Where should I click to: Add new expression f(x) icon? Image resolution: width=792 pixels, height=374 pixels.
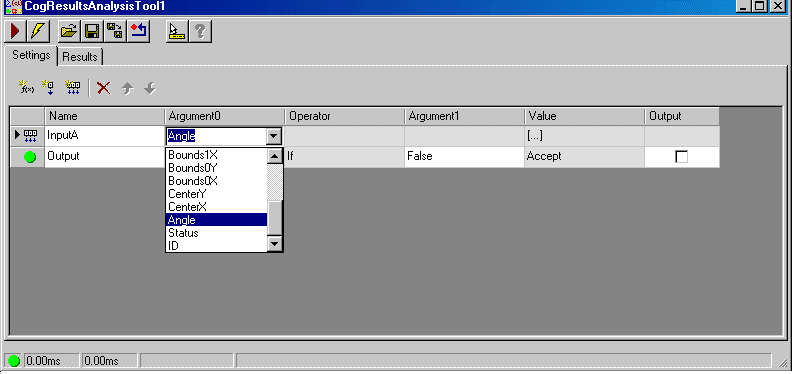[x=26, y=87]
